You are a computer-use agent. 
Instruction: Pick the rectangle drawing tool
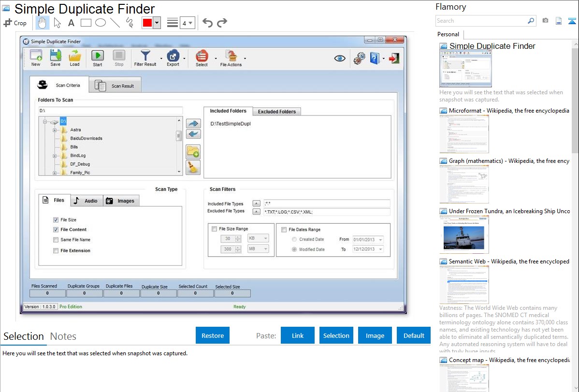pyautogui.click(x=86, y=23)
